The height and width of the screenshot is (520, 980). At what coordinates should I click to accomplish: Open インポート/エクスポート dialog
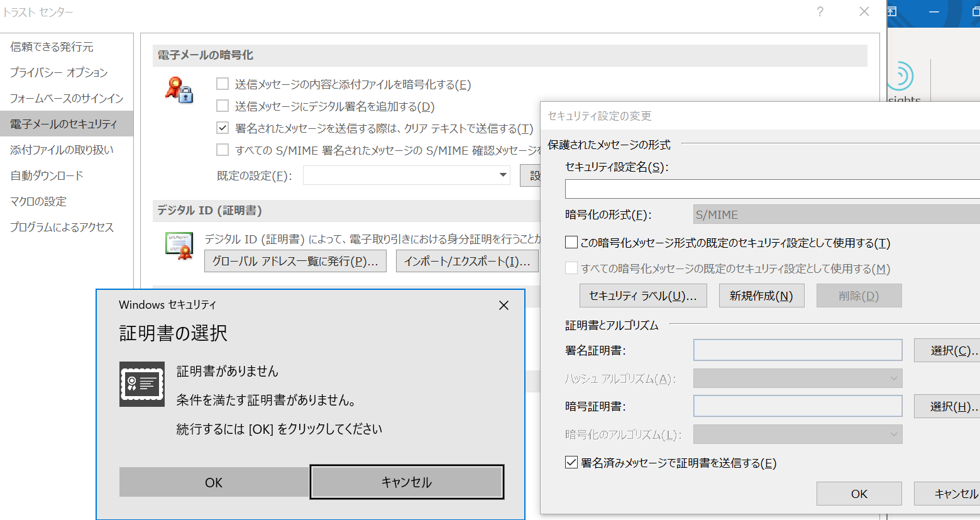pos(467,261)
